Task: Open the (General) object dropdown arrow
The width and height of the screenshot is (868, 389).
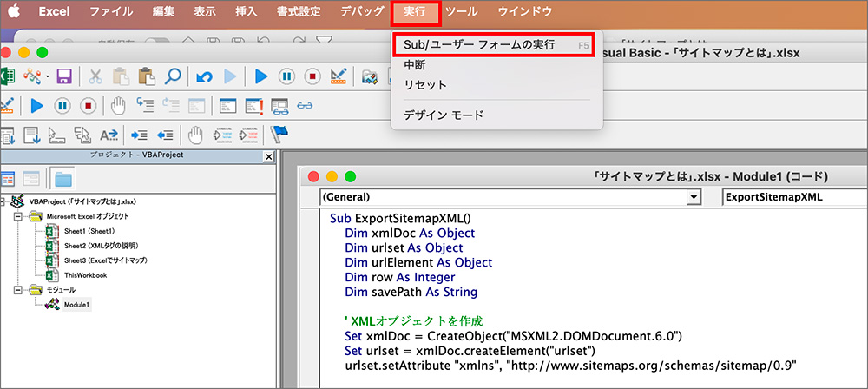Action: point(692,197)
